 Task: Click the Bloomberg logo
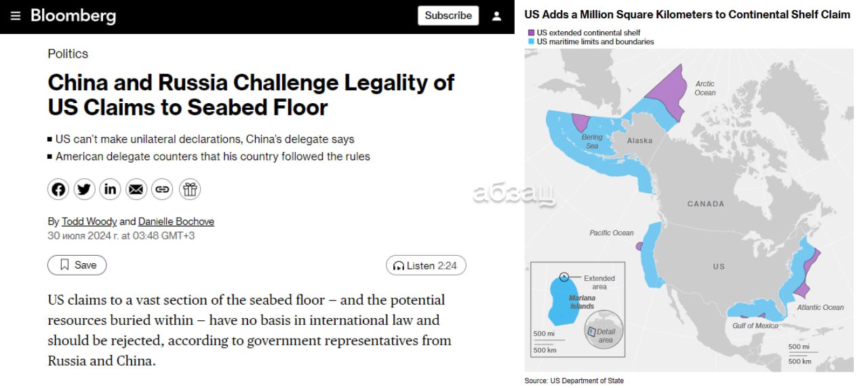73,16
